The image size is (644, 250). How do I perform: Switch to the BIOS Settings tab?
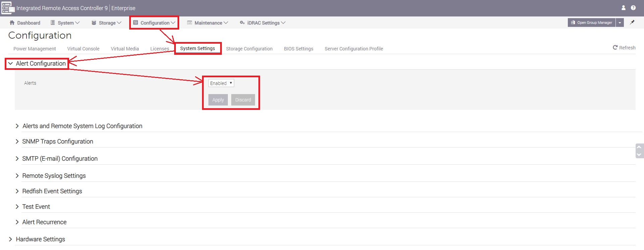tap(299, 49)
